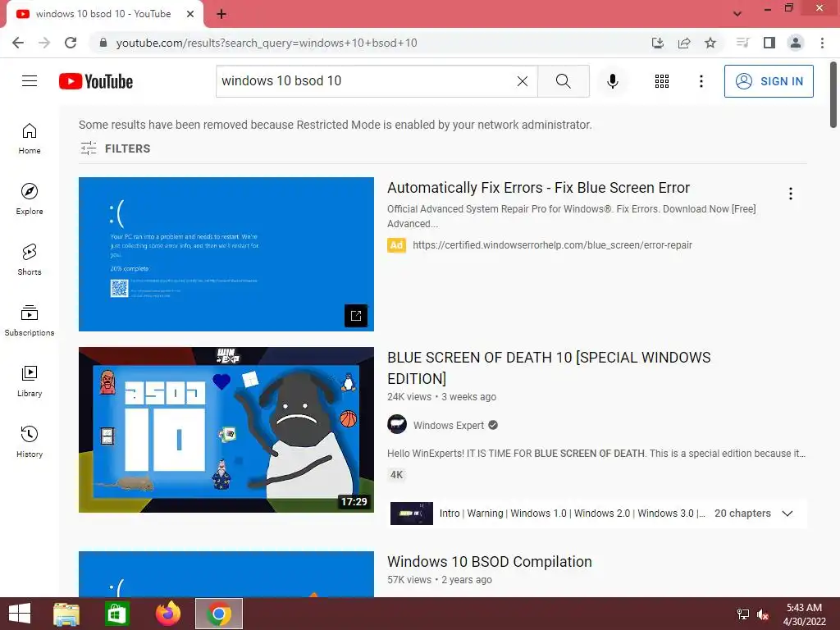Open Windows 10 BSOD Compilation video

pyautogui.click(x=489, y=561)
